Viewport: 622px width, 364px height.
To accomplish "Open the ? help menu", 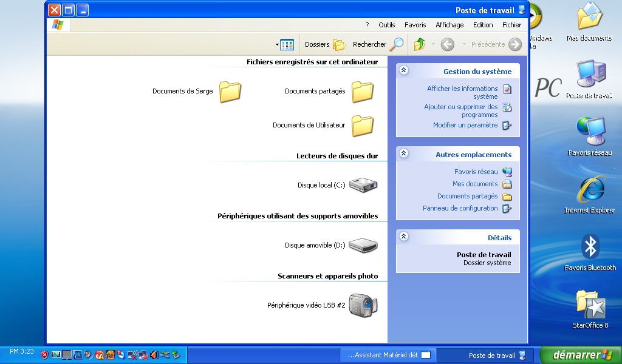I will [367, 25].
